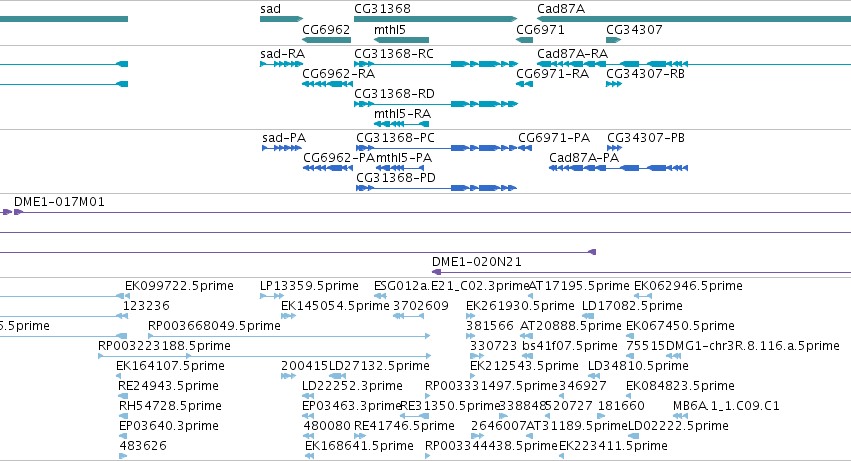
Task: Click protein CG34307-PB
Action: pos(646,138)
